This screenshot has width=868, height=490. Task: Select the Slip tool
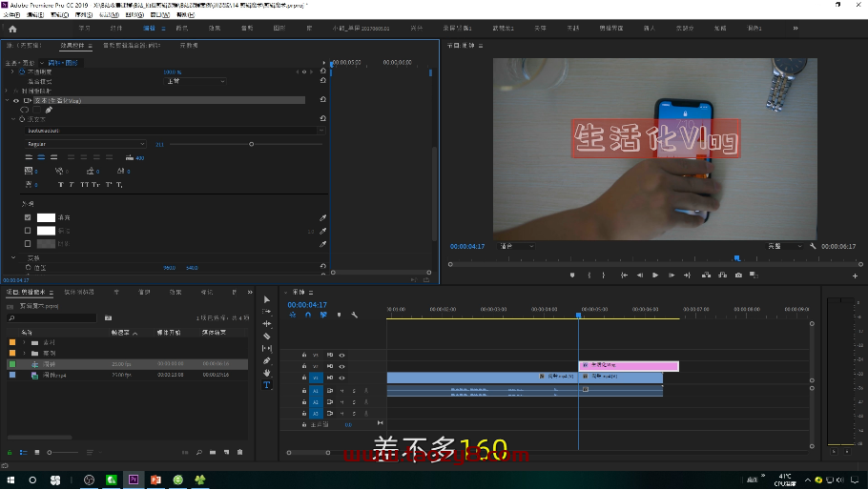pos(267,348)
